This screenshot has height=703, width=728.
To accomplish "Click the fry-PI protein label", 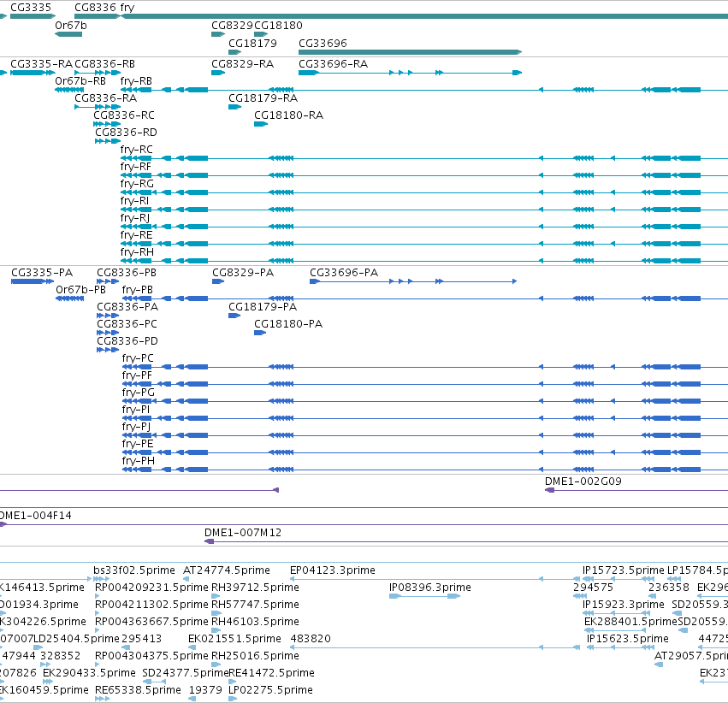I will (135, 410).
